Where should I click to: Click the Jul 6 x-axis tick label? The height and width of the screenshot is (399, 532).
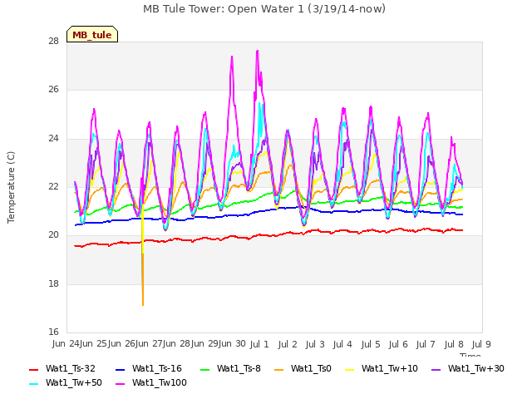click(x=398, y=344)
